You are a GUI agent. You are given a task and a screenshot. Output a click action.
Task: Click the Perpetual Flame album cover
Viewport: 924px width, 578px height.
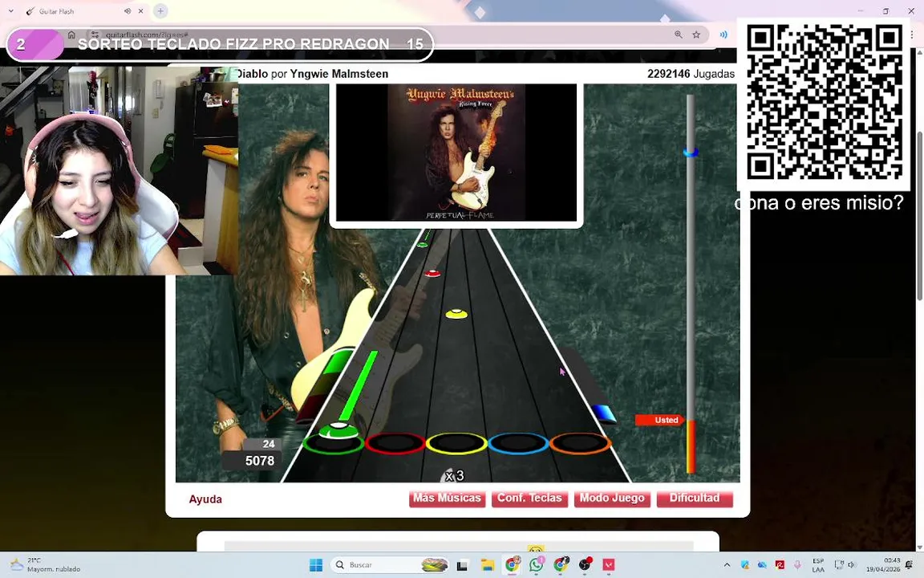(x=456, y=153)
